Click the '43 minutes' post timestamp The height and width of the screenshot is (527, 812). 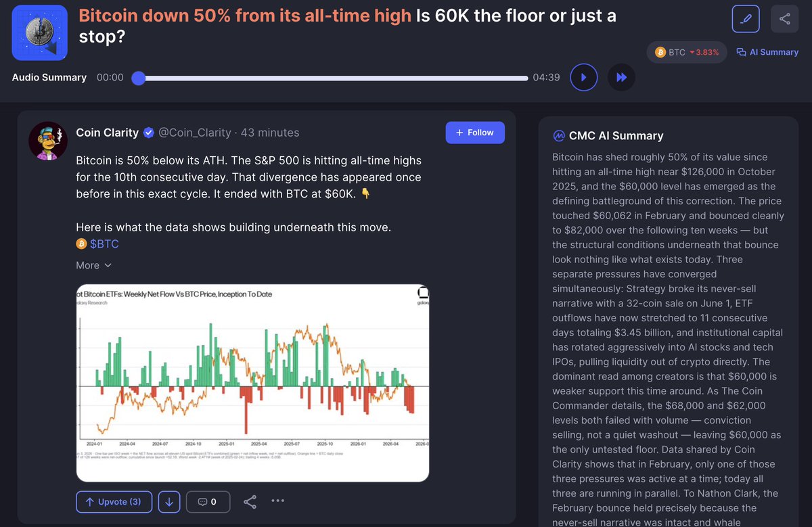coord(270,133)
